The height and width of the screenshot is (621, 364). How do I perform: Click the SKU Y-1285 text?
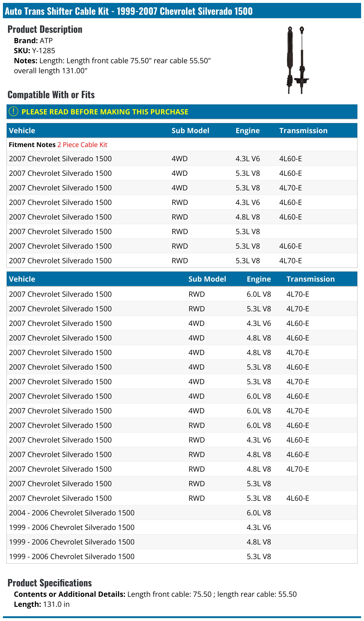tap(34, 50)
